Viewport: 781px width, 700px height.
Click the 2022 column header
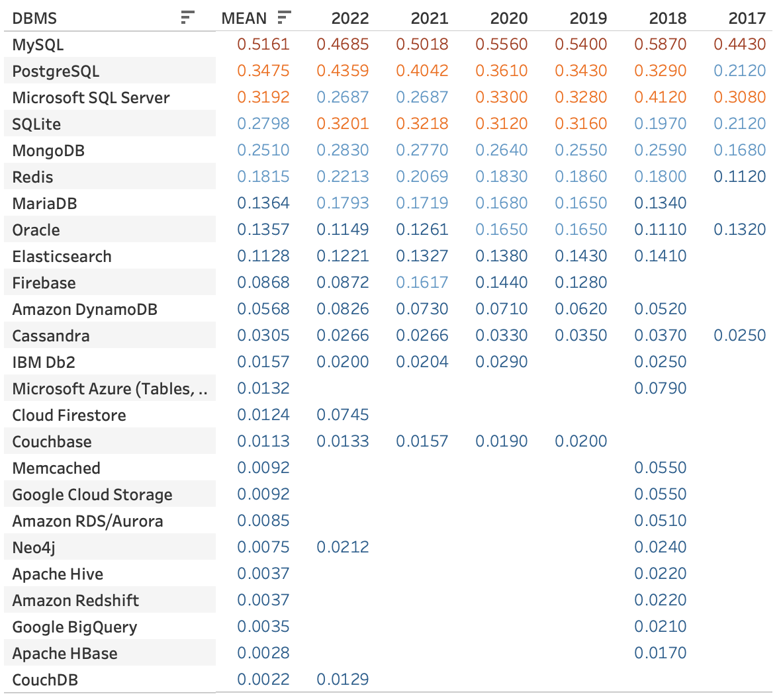click(349, 19)
